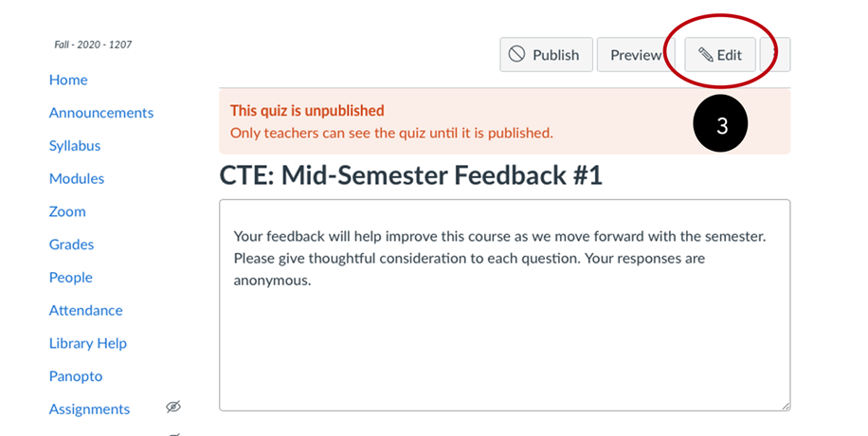Open the Attendance link
The image size is (868, 436).
tap(86, 310)
